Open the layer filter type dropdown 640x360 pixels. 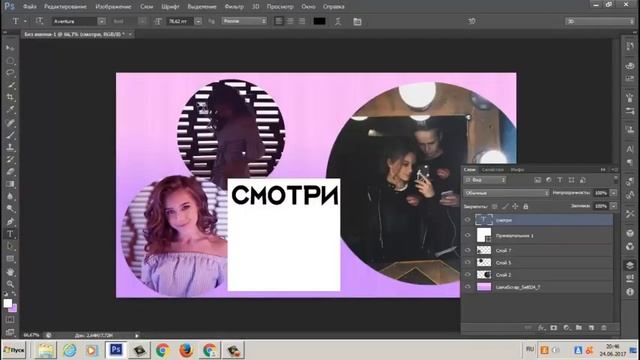pyautogui.click(x=485, y=180)
